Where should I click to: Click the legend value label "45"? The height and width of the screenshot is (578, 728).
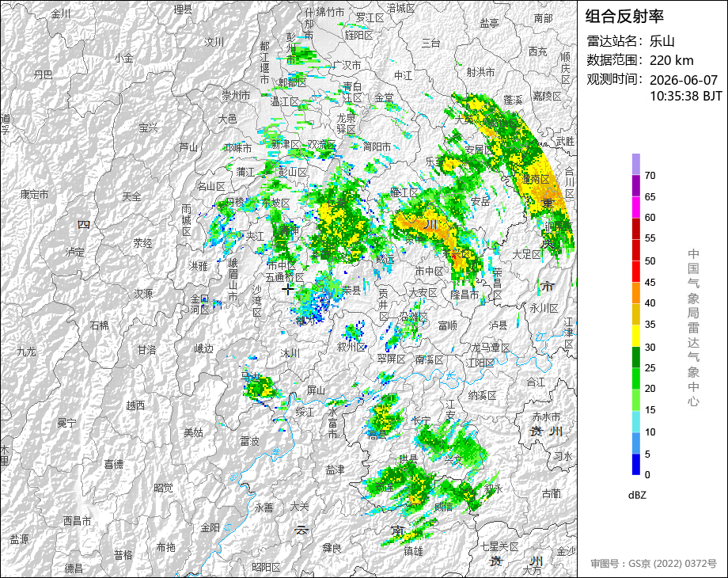pyautogui.click(x=650, y=283)
